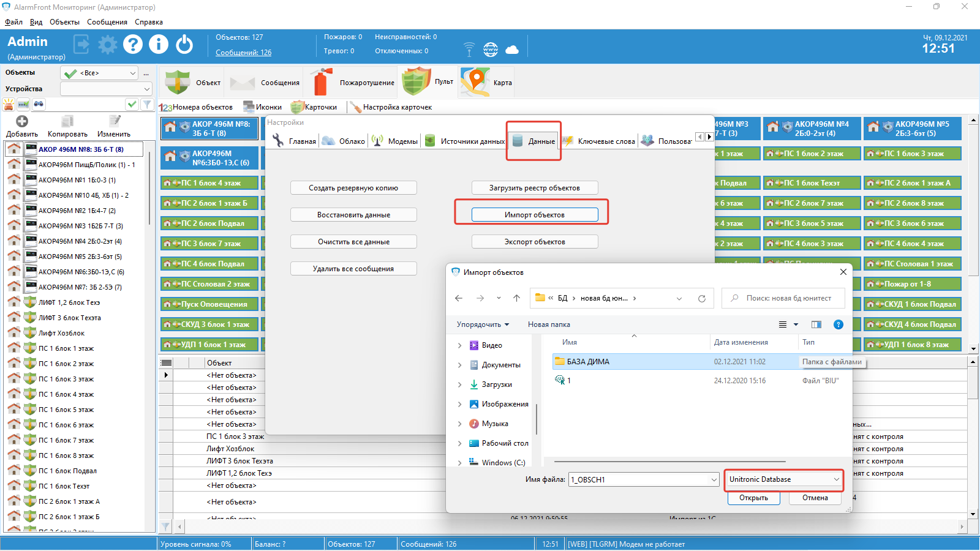This screenshot has width=980, height=551.
Task: Open the <Все> objects filter dropdown
Action: (99, 73)
